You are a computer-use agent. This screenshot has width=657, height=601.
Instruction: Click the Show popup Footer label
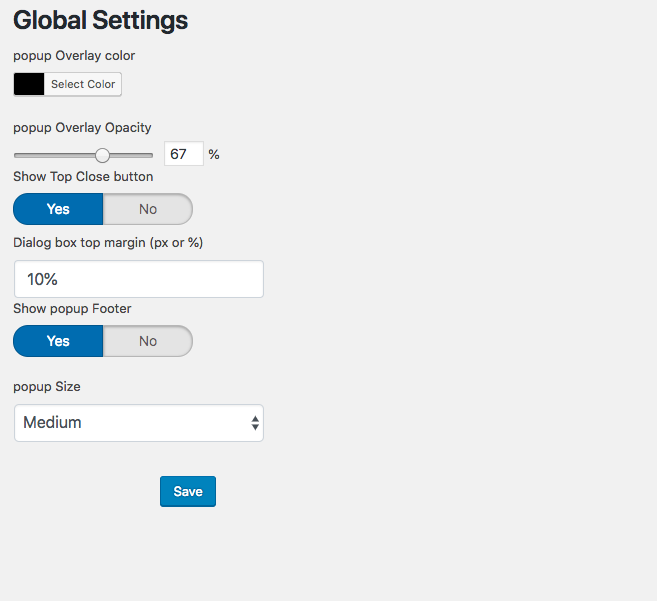72,308
